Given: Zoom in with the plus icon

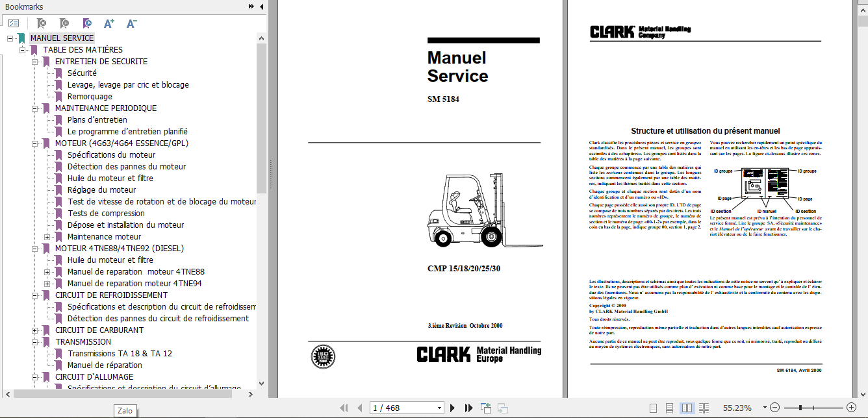Looking at the screenshot, I should pos(851,408).
